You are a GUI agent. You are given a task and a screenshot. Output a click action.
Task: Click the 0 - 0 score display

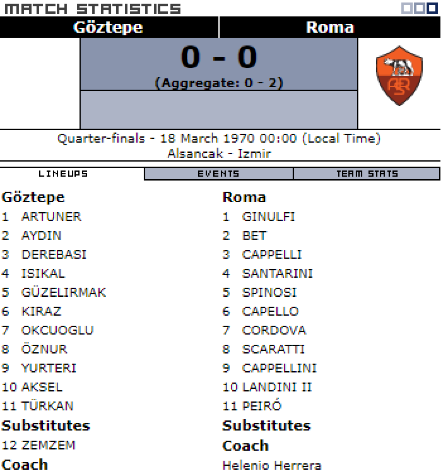click(219, 57)
